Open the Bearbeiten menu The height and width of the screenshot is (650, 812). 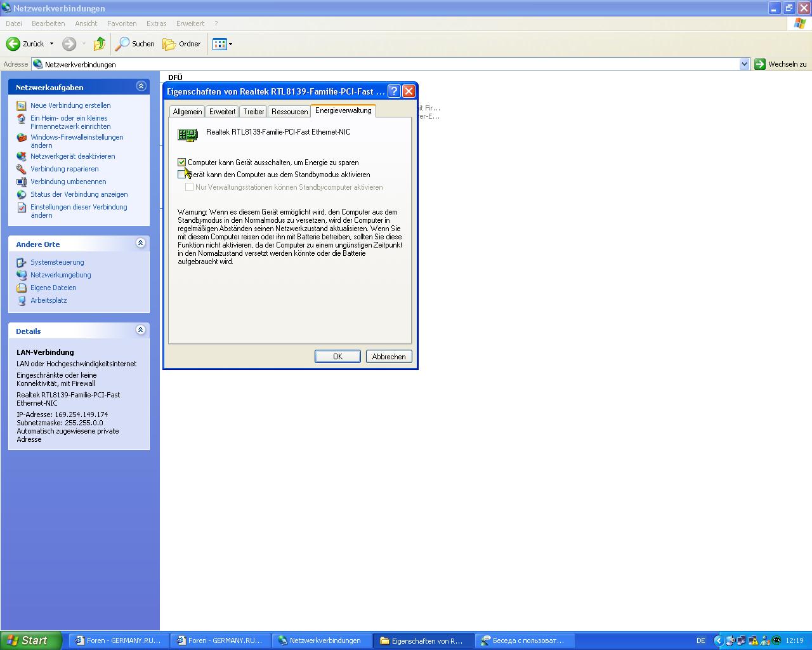pyautogui.click(x=48, y=23)
